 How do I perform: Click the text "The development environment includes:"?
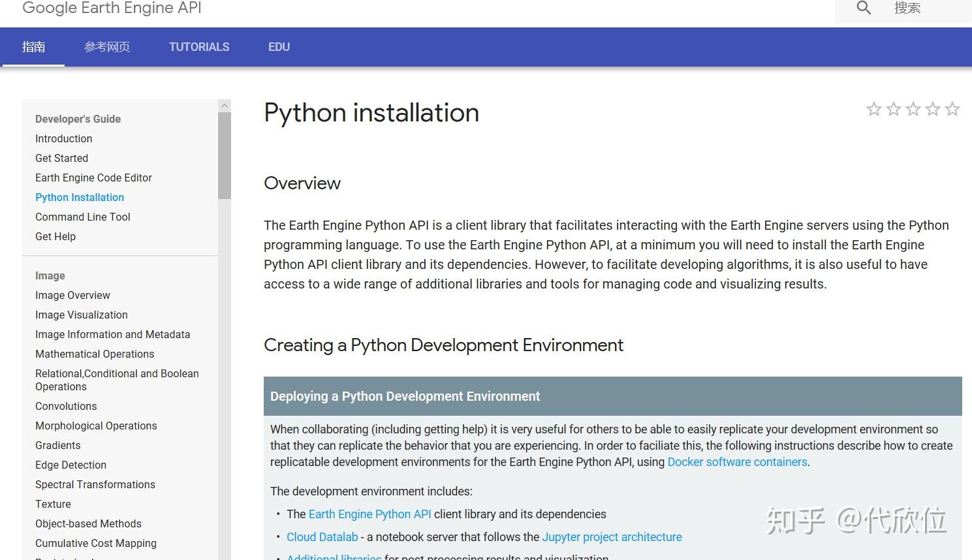pyautogui.click(x=371, y=491)
